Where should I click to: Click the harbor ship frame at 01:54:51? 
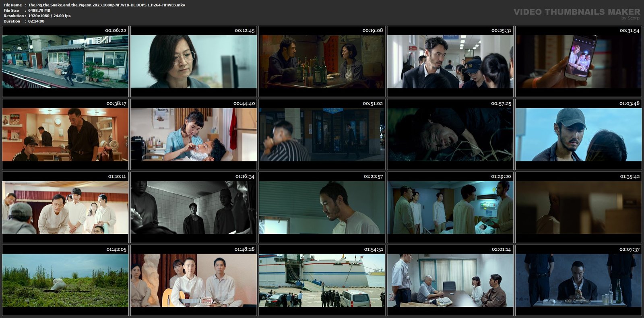(322, 280)
